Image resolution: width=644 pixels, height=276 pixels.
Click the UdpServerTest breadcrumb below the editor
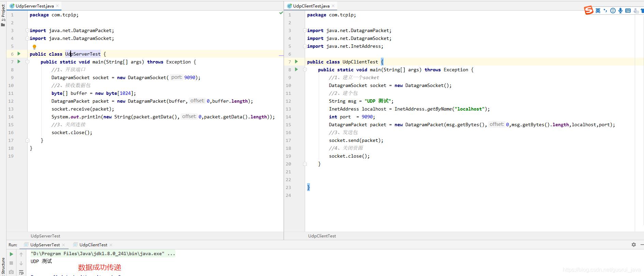tap(45, 236)
